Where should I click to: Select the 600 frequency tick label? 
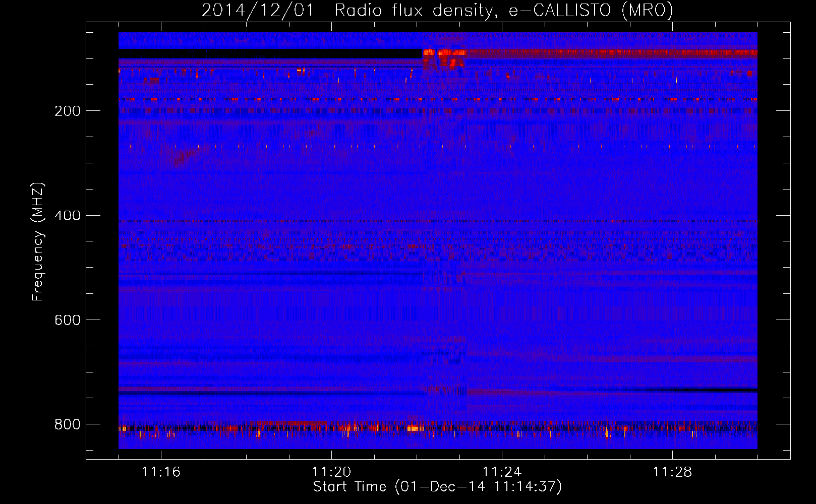[x=68, y=320]
